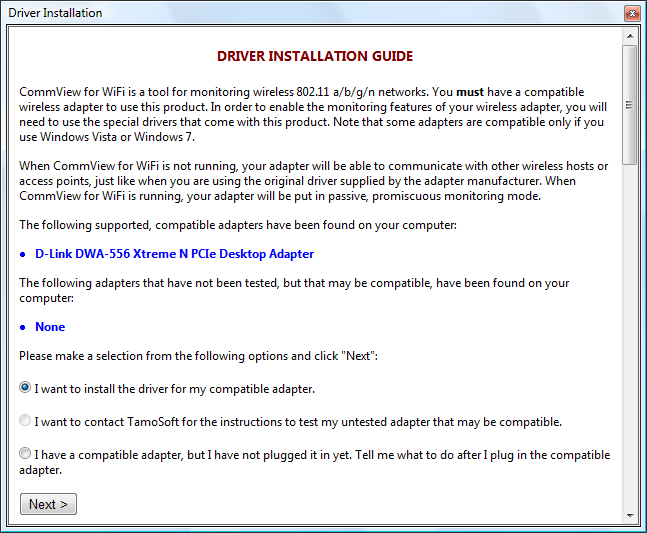Click the blue "None" list entry

point(50,327)
